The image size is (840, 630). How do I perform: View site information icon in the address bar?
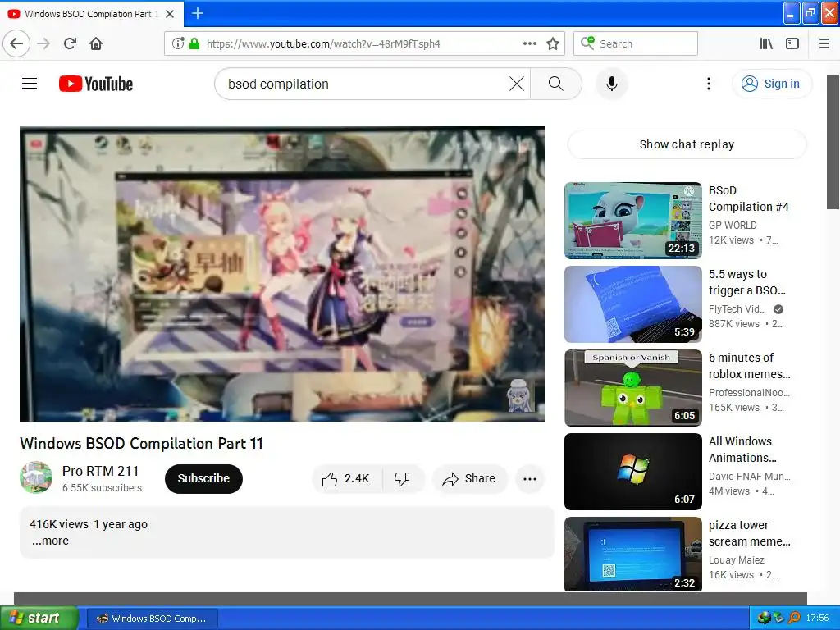[x=177, y=43]
